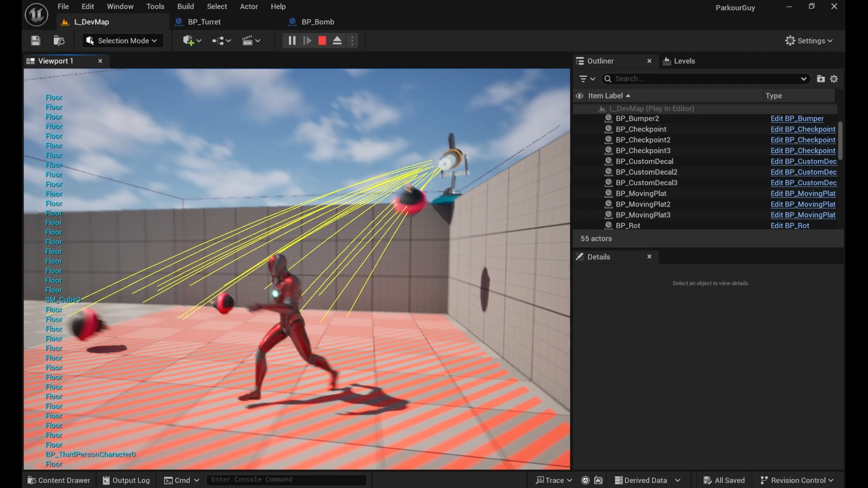Click the L_DevMap (Play In Editor) root row
The image size is (868, 488).
click(705, 108)
